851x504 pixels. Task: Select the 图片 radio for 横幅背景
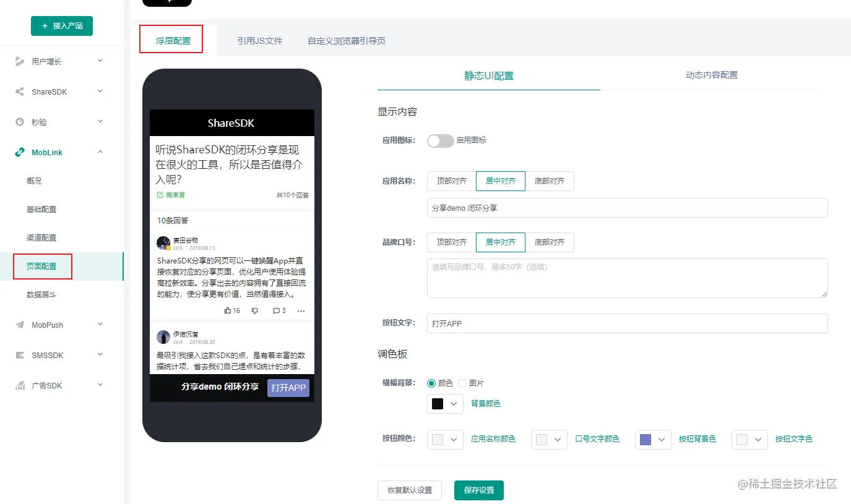pos(462,383)
